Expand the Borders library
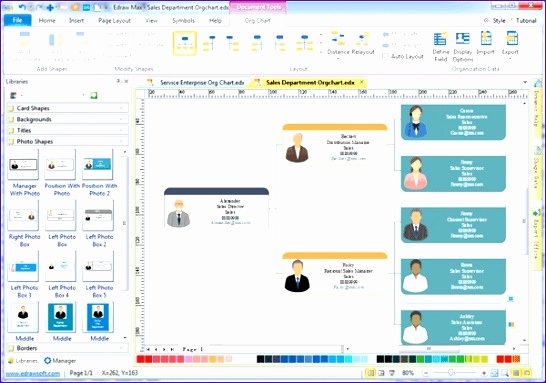This screenshot has width=546, height=383. click(x=68, y=348)
